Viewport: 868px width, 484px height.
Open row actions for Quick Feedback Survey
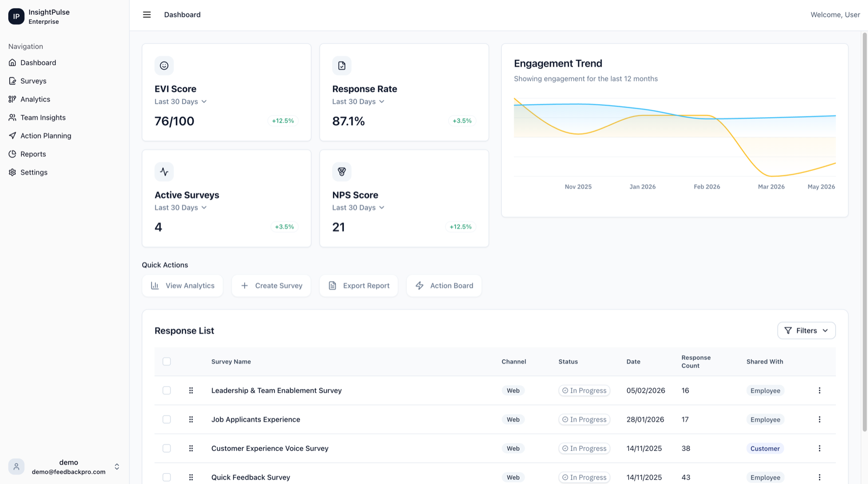pyautogui.click(x=819, y=477)
